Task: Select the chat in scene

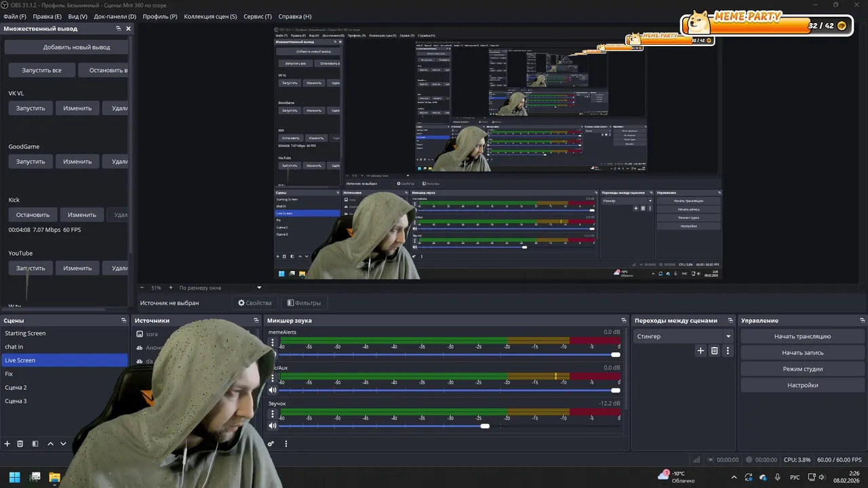Action: click(x=64, y=347)
